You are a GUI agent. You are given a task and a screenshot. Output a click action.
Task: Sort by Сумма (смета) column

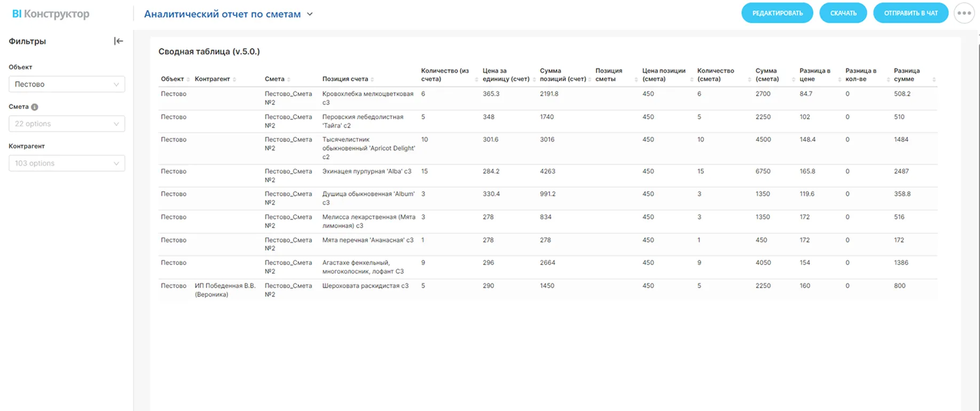pyautogui.click(x=793, y=80)
